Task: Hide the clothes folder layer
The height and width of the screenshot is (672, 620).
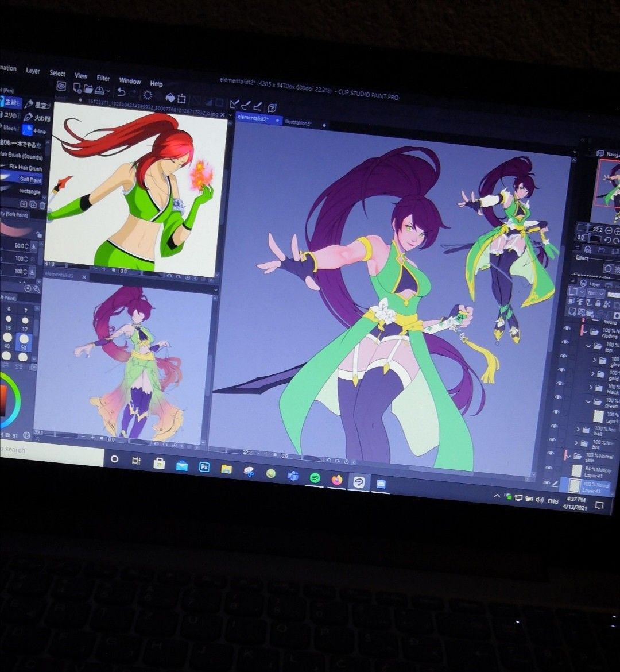Action: coord(567,328)
